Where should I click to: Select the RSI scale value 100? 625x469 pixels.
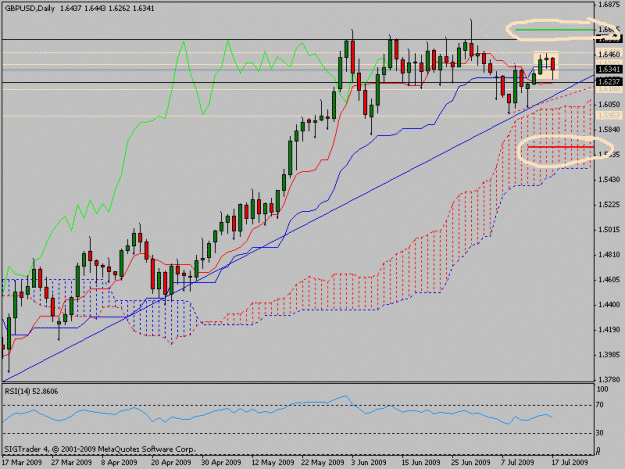[603, 389]
